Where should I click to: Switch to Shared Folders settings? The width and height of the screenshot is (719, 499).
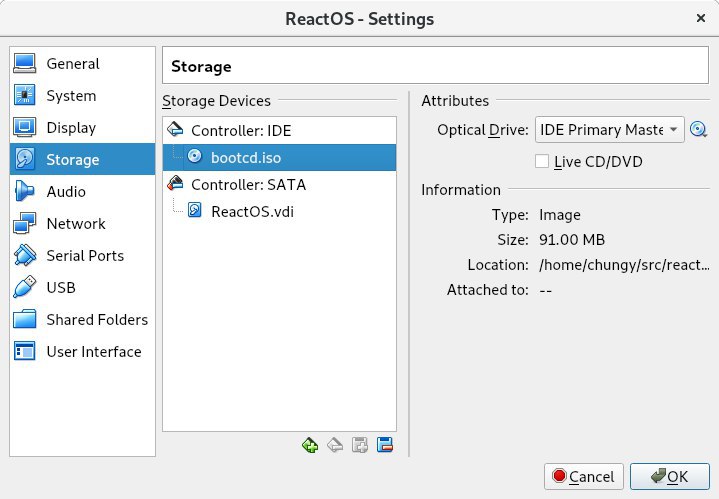[x=96, y=320]
